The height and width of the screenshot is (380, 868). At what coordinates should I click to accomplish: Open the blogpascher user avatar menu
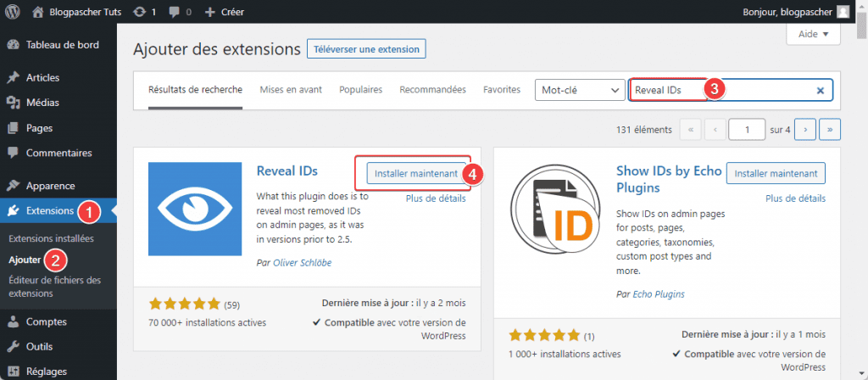pyautogui.click(x=843, y=12)
